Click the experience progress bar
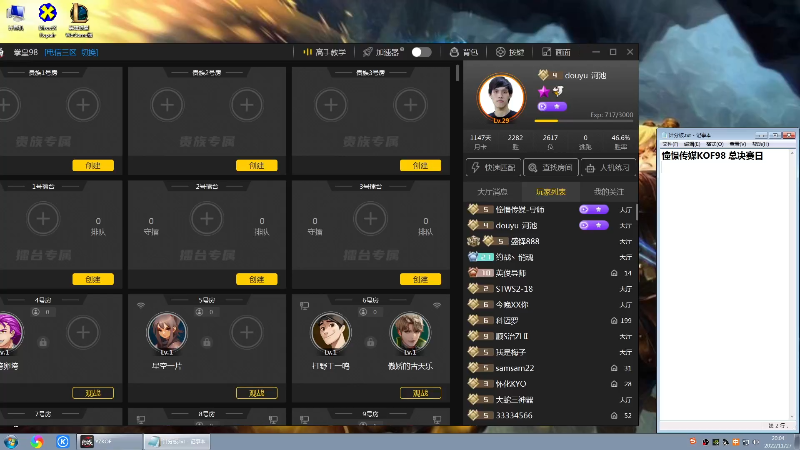This screenshot has width=800, height=450. point(584,121)
